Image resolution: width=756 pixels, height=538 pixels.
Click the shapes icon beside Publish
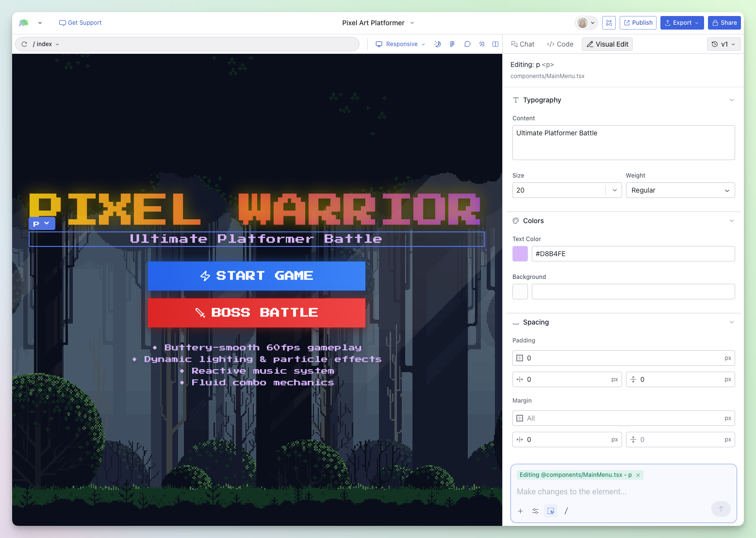(608, 23)
